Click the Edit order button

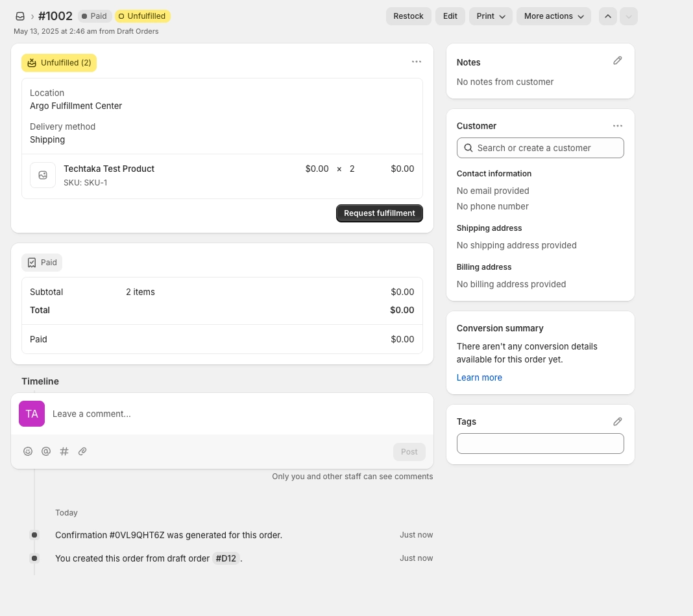click(450, 16)
